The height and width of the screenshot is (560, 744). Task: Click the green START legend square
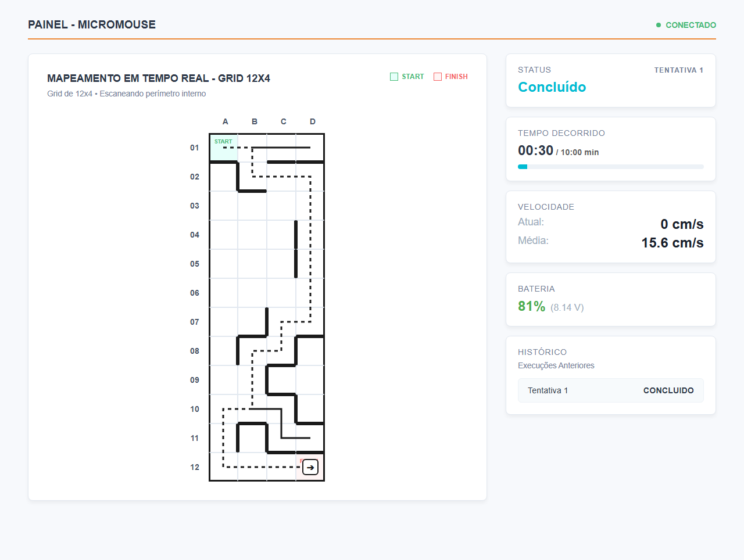pos(394,77)
